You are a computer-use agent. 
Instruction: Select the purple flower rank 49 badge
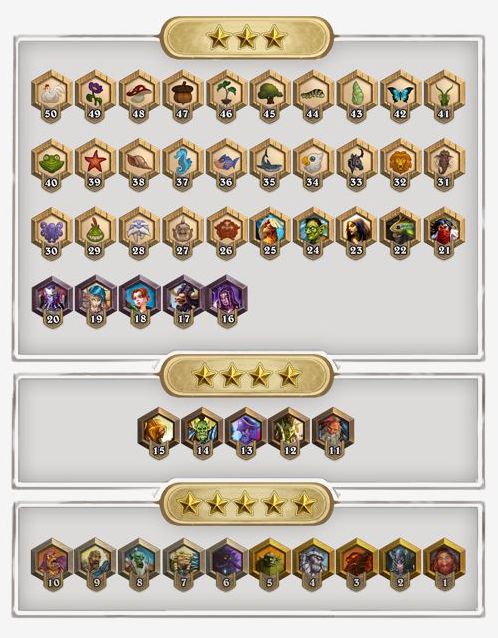[95, 96]
